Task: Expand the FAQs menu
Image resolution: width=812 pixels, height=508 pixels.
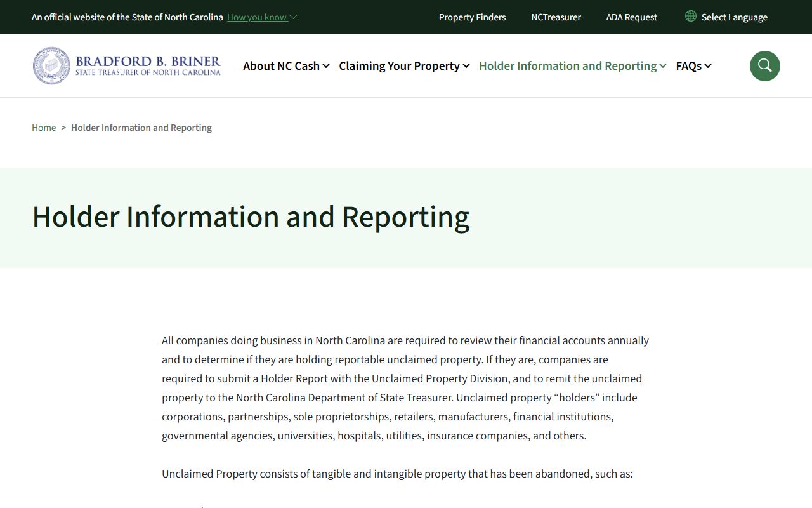Action: (x=693, y=65)
